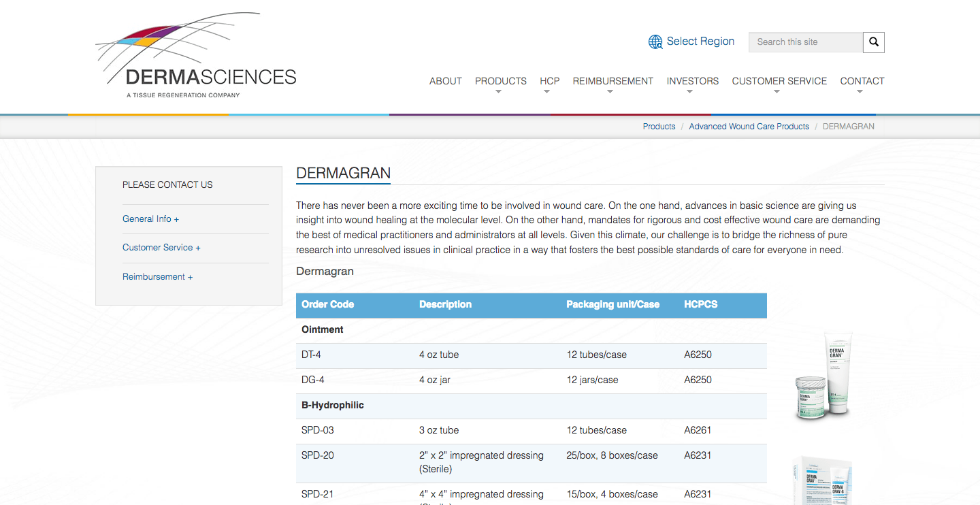Viewport: 980px width, 505px height.
Task: Open the Select Region link
Action: click(700, 42)
